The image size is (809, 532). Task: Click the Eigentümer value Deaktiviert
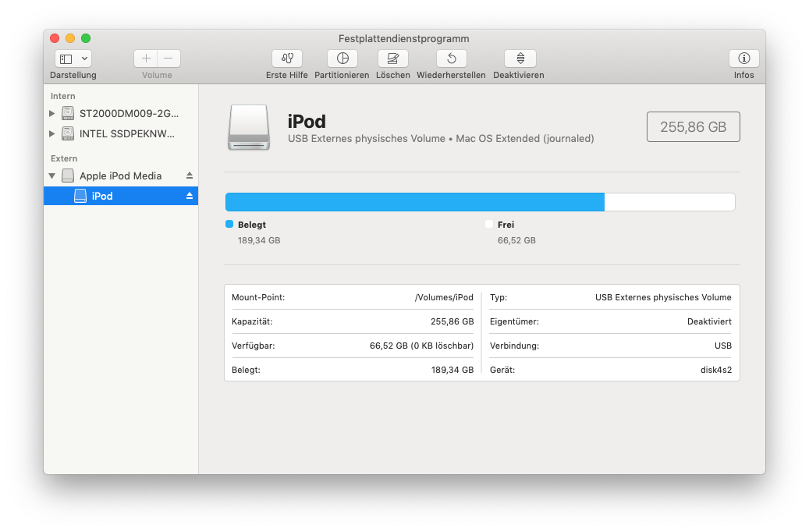point(709,321)
